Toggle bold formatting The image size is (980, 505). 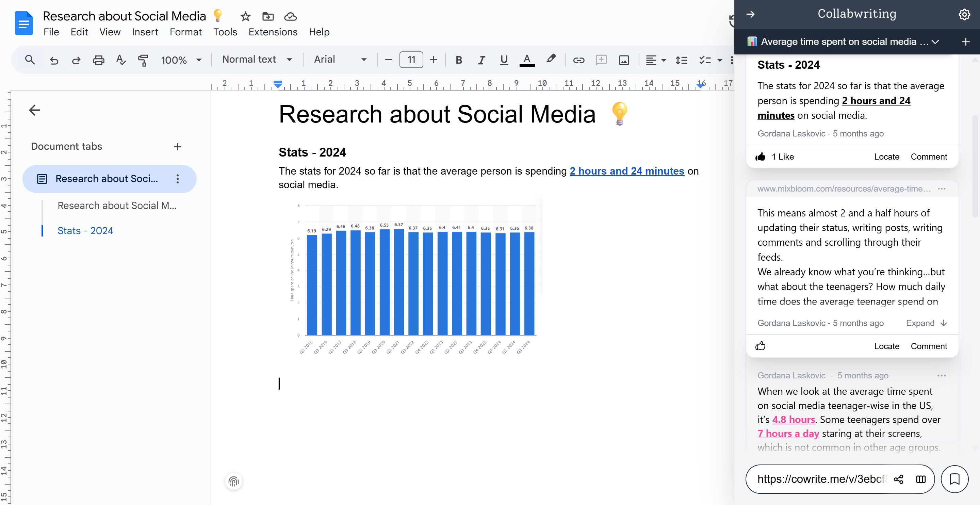(x=459, y=60)
